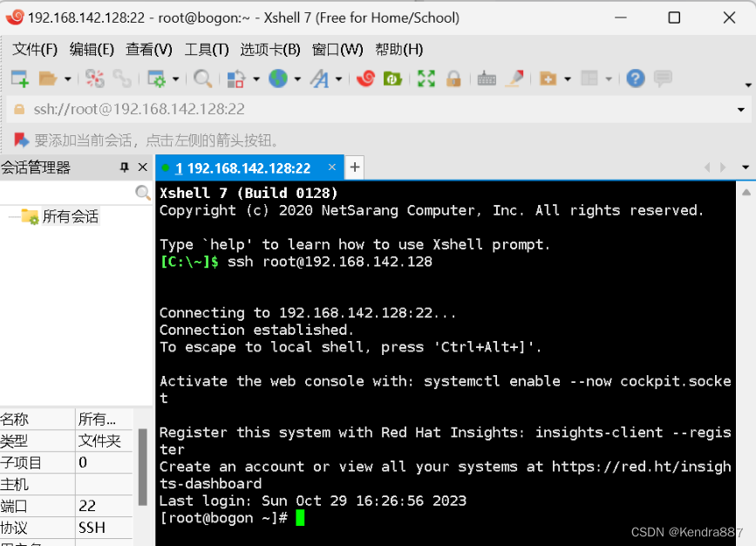Select the 所有会话 folder tree item
756x546 pixels.
(x=71, y=216)
